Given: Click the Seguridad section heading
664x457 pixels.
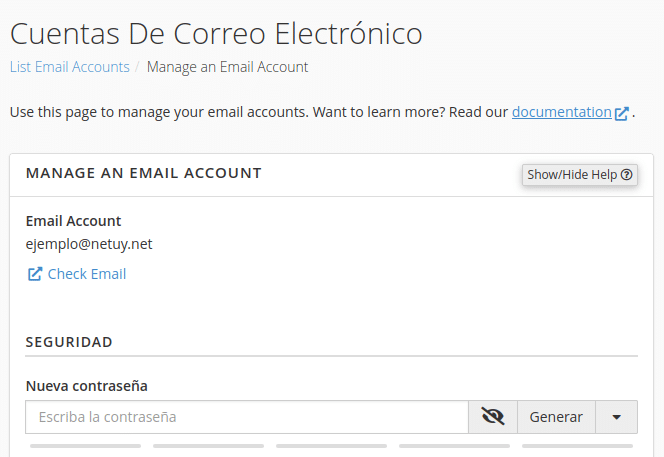Looking at the screenshot, I should (69, 342).
